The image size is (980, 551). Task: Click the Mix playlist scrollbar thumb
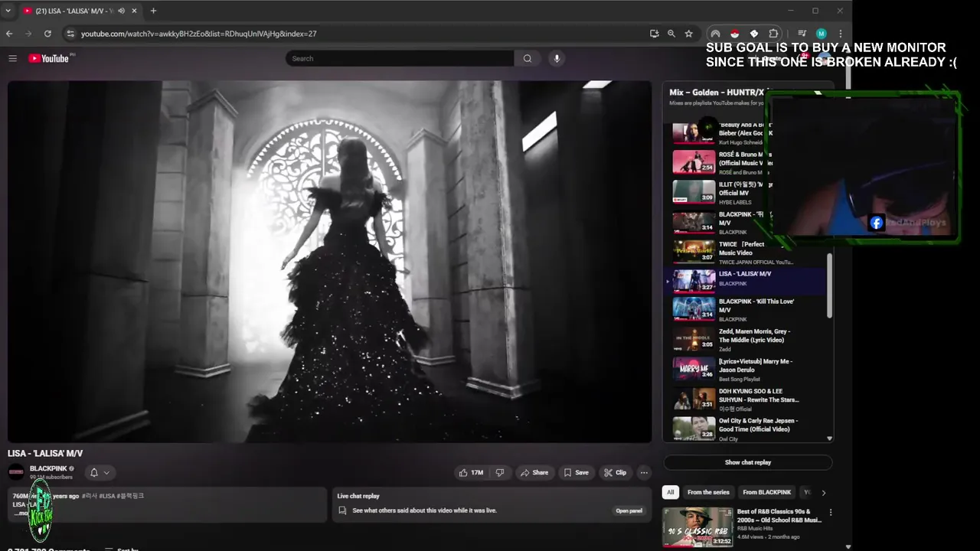[829, 285]
